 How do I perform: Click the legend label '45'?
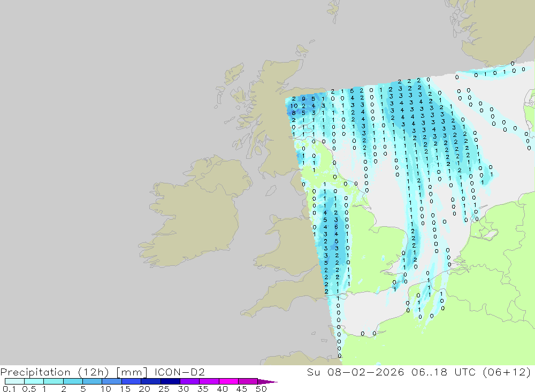(x=242, y=389)
